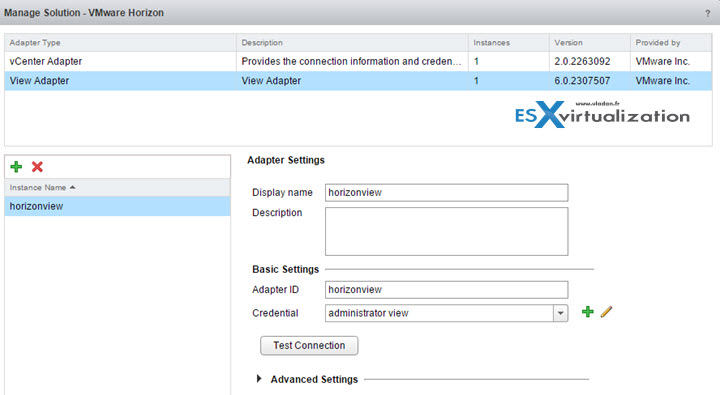Viewport: 720px width, 395px height.
Task: Open the Credential dropdown arrow
Action: click(560, 313)
